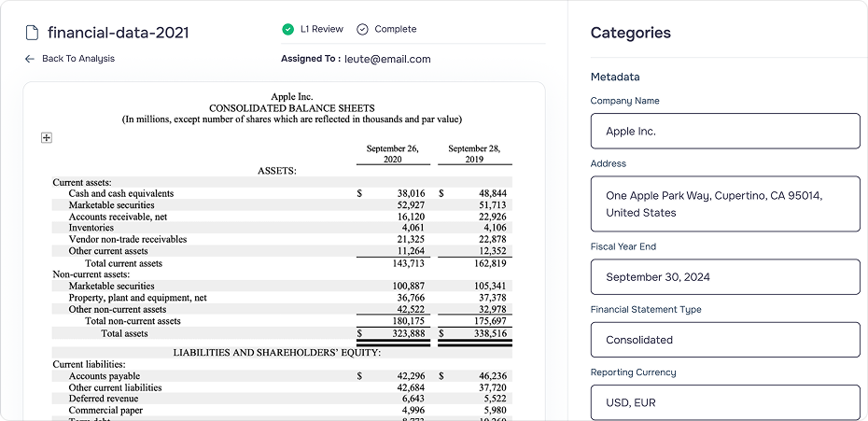Click the value 42,296
This screenshot has height=421, width=868.
(412, 375)
